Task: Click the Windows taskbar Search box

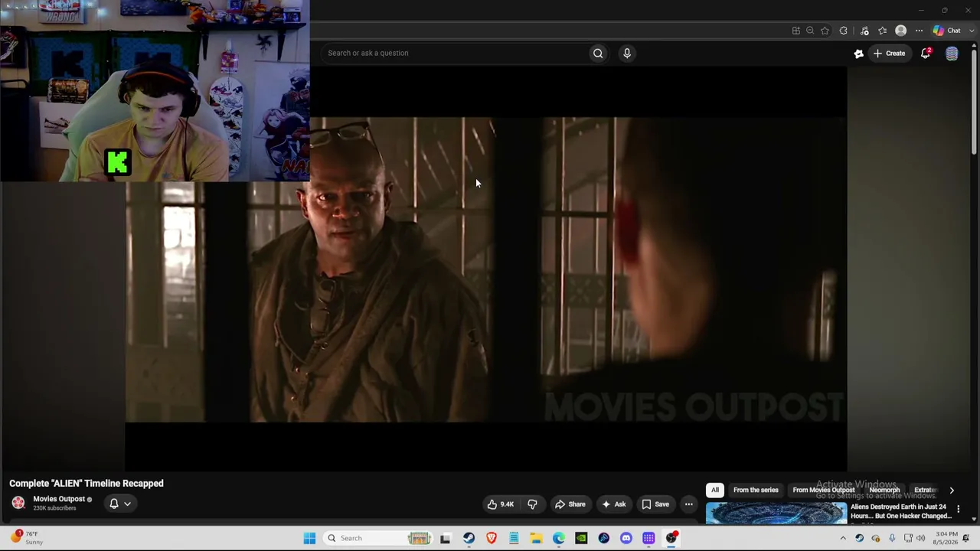Action: click(x=377, y=538)
